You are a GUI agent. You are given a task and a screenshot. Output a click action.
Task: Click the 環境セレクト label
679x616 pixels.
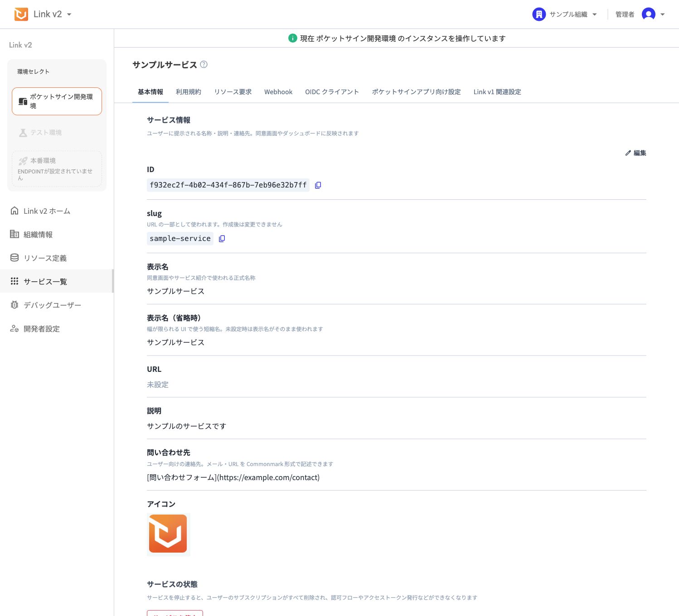click(34, 72)
